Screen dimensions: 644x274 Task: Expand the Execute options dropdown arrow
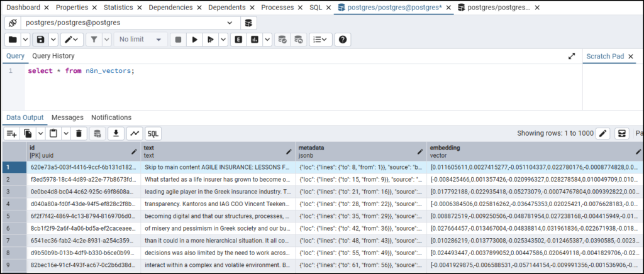223,40
